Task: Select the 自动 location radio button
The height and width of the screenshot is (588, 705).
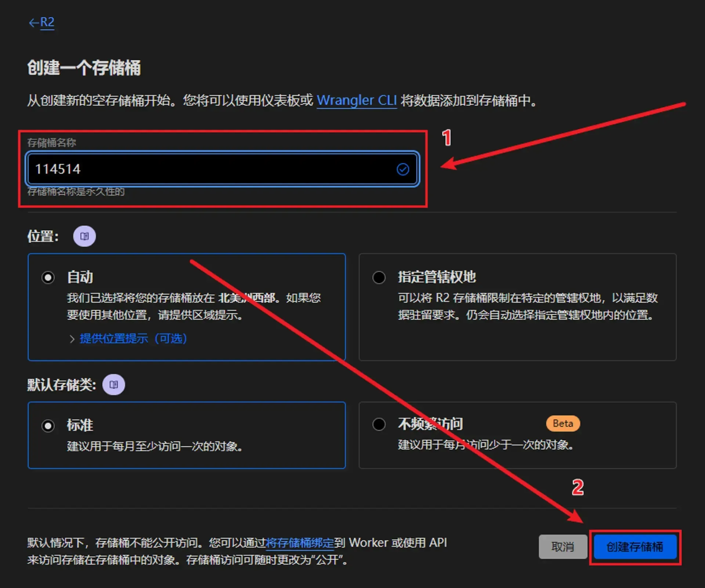Action: (x=48, y=277)
